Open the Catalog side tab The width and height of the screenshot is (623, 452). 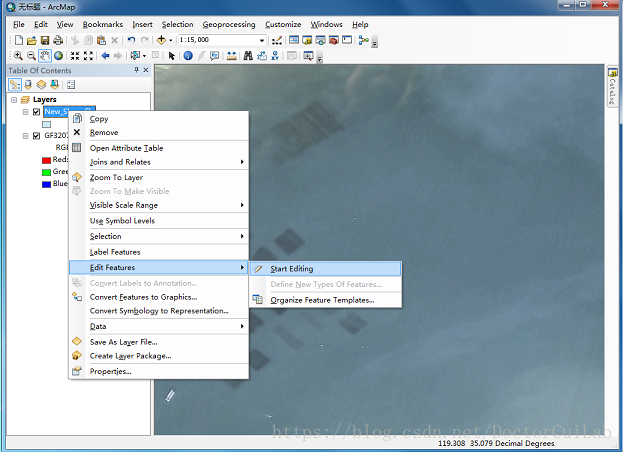pyautogui.click(x=613, y=86)
